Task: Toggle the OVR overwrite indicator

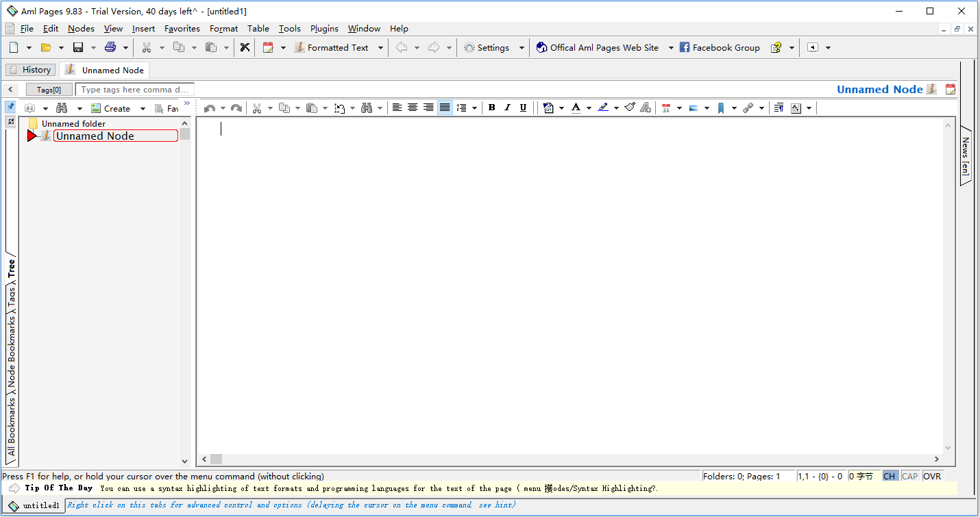Action: [931, 476]
